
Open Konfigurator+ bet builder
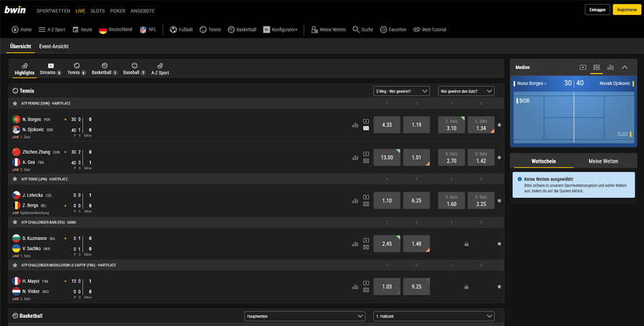[280, 30]
